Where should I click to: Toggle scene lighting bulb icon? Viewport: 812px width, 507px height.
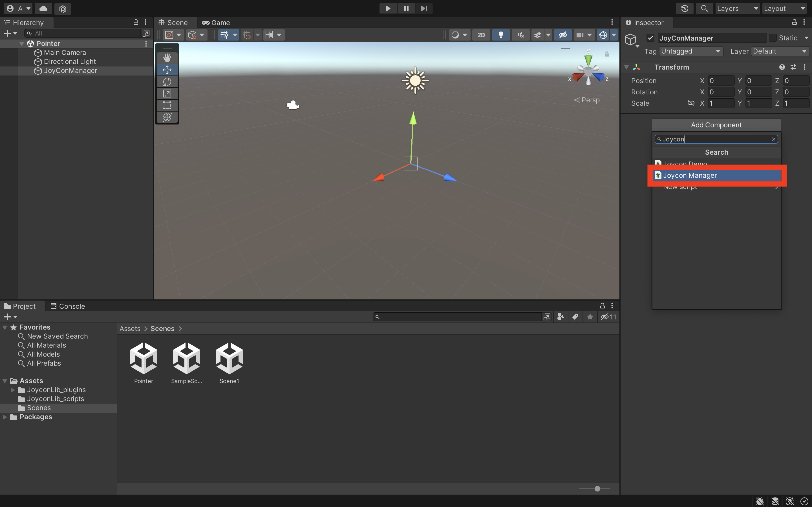501,35
